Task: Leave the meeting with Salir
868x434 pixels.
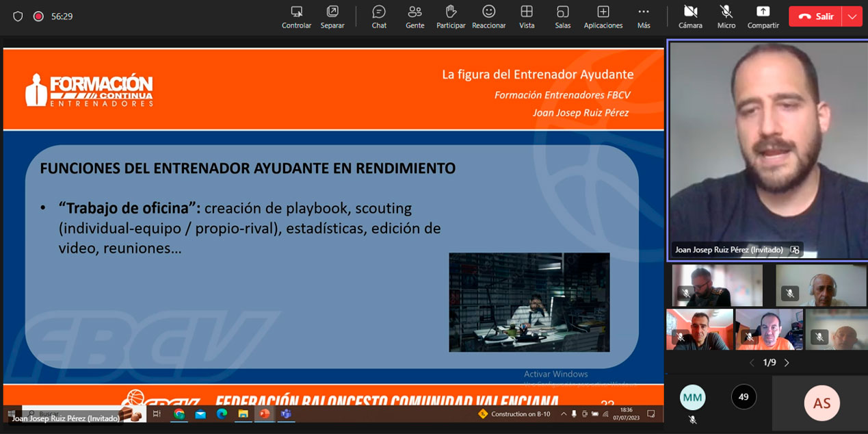Action: 815,16
